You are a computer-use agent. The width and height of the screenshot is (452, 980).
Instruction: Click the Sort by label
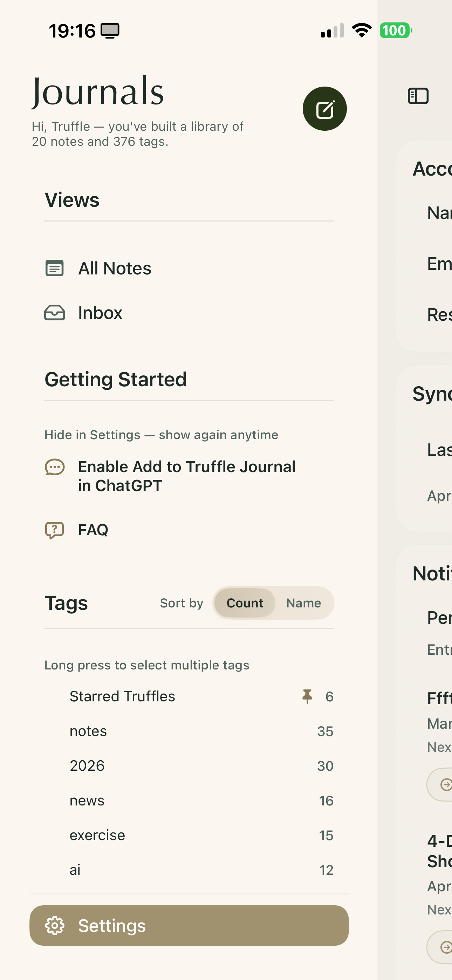click(x=182, y=603)
